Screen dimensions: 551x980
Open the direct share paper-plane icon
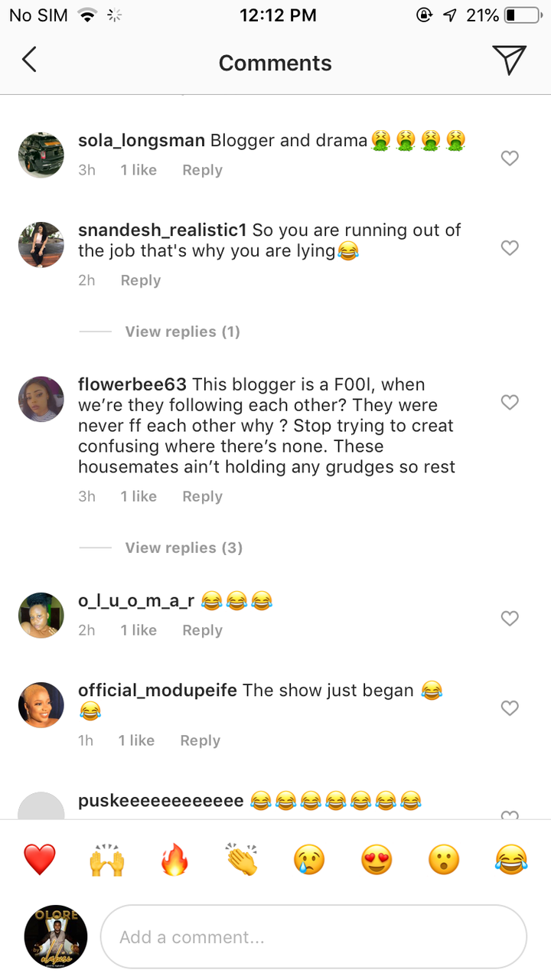[x=509, y=60]
